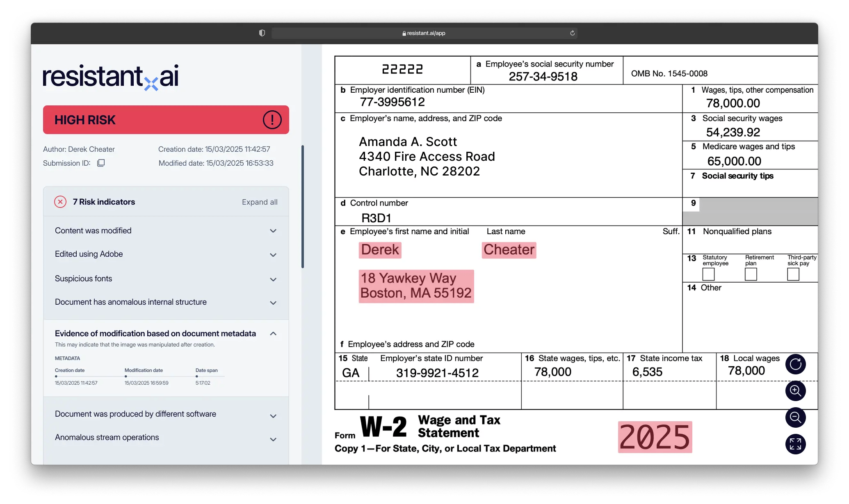Screen dimensions: 849x504
Task: Click the resistant.ai/app address bar
Action: 424,33
